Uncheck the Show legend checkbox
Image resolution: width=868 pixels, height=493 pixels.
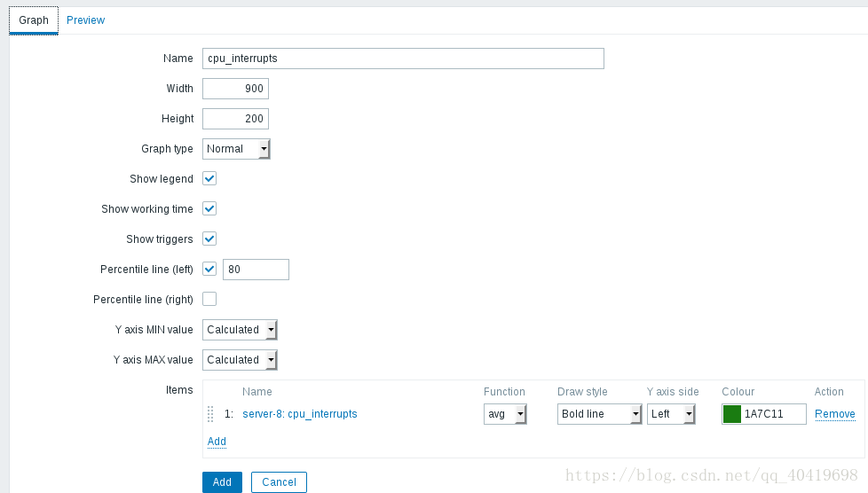point(209,179)
